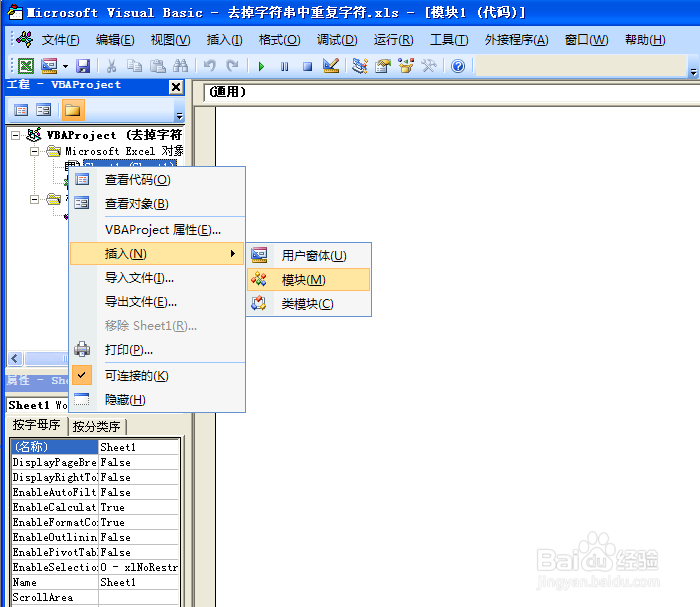Switch to 按分类序 properties tab
Viewport: 700px width, 607px height.
tap(96, 427)
